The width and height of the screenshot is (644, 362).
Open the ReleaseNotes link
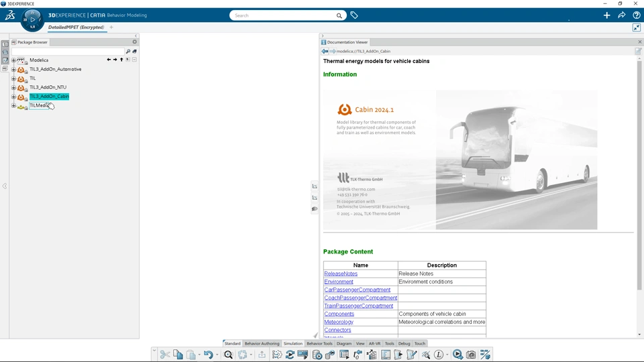click(x=341, y=274)
